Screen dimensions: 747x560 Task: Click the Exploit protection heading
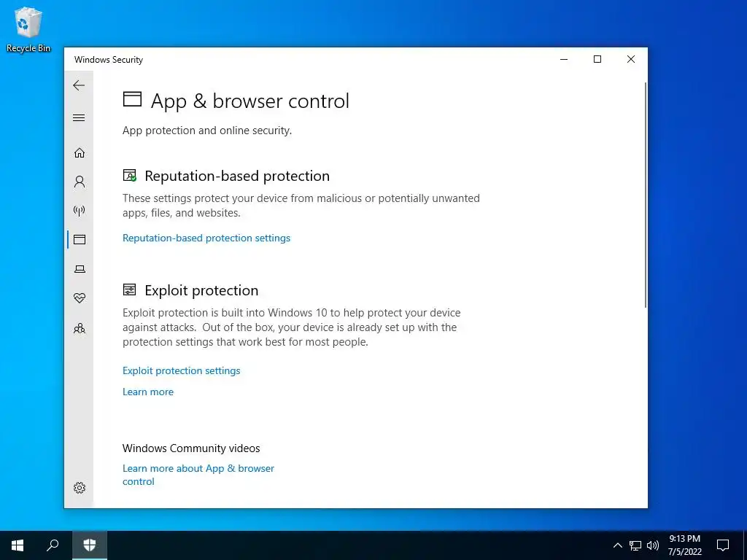click(x=201, y=290)
